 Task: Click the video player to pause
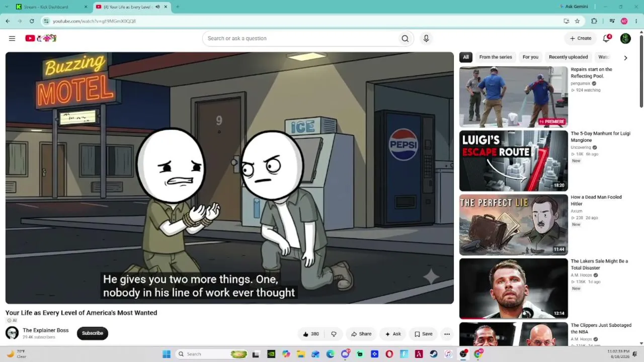(x=229, y=178)
